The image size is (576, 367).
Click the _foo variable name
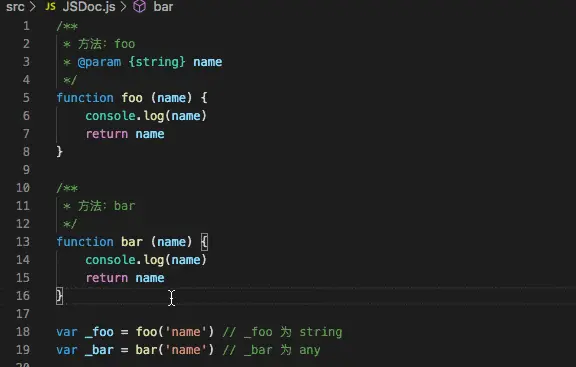point(99,332)
